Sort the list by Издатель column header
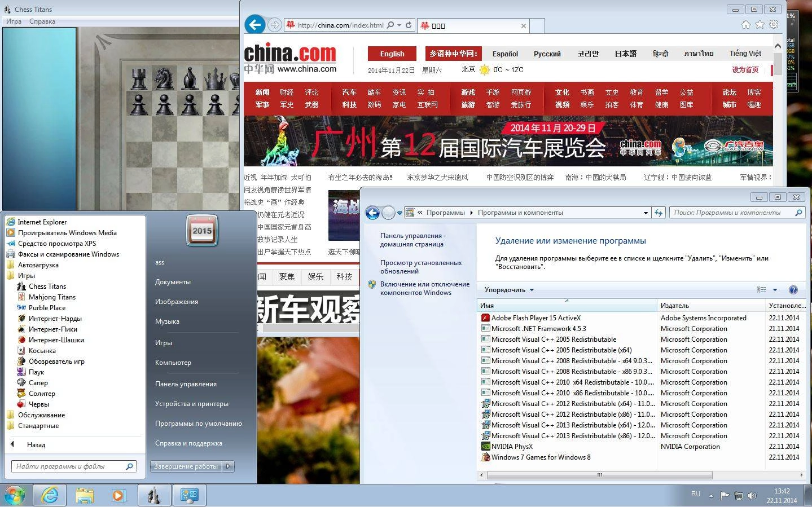This screenshot has width=812, height=507. 711,306
